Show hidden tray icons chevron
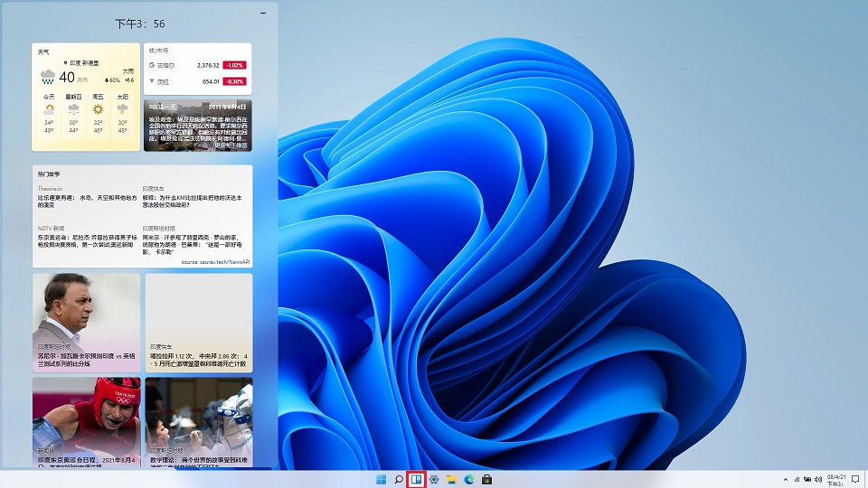Viewport: 868px width, 488px height. click(x=786, y=480)
